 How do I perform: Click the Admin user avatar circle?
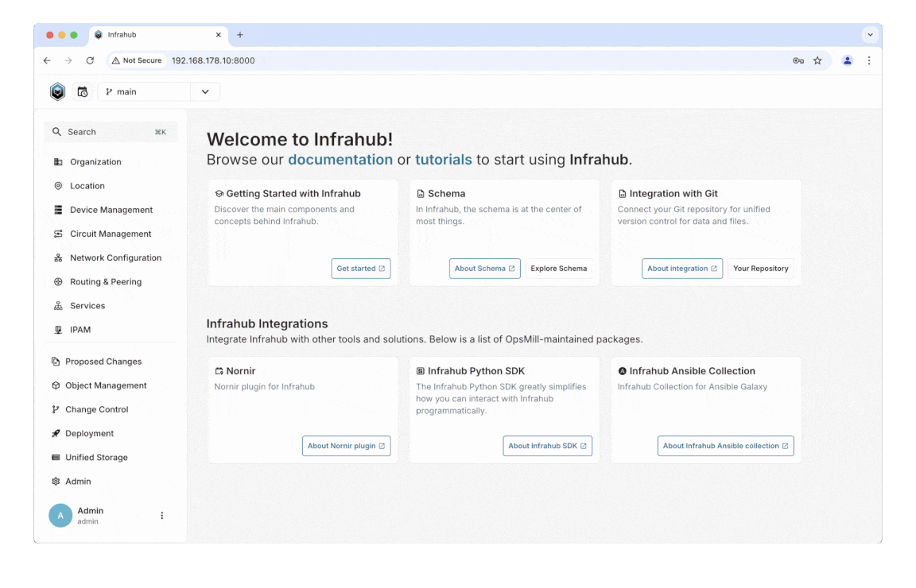point(60,516)
